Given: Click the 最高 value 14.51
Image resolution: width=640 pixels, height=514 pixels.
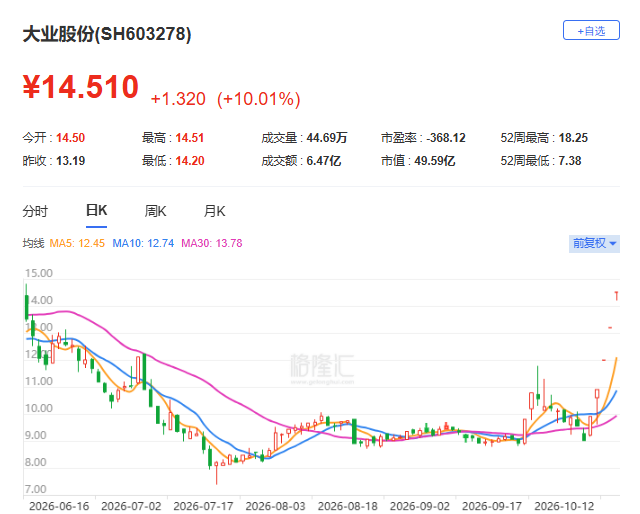Looking at the screenshot, I should coord(189,138).
